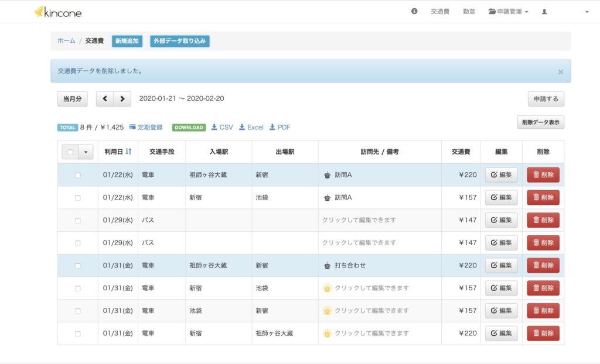Click 訪問A note in the 01/22 ¥220 row
The width and height of the screenshot is (600, 364).
pyautogui.click(x=343, y=175)
